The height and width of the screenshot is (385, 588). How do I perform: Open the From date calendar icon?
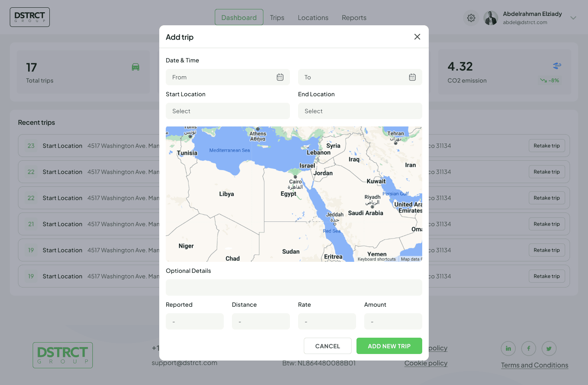[x=280, y=77]
